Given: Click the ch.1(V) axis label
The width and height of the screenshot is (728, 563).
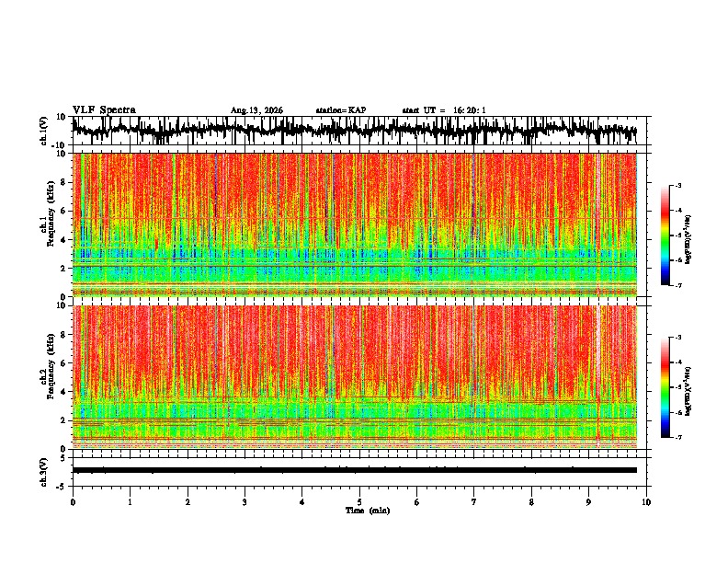Looking at the screenshot, I should click(43, 131).
